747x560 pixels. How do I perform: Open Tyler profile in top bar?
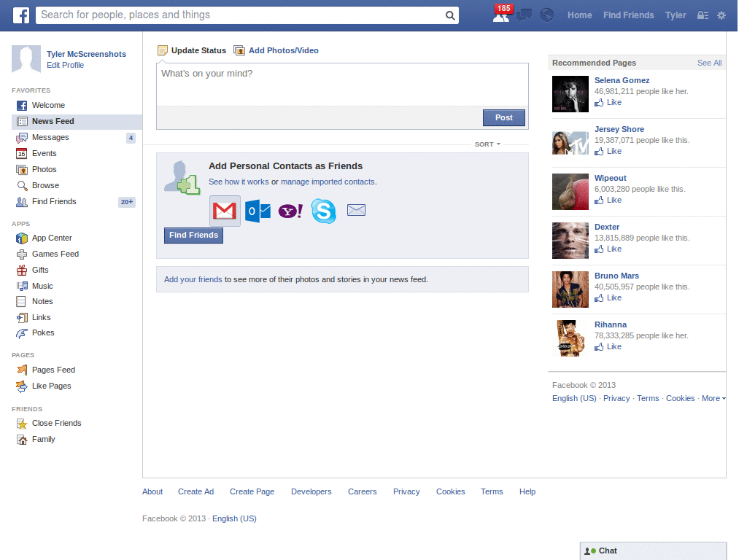(676, 15)
